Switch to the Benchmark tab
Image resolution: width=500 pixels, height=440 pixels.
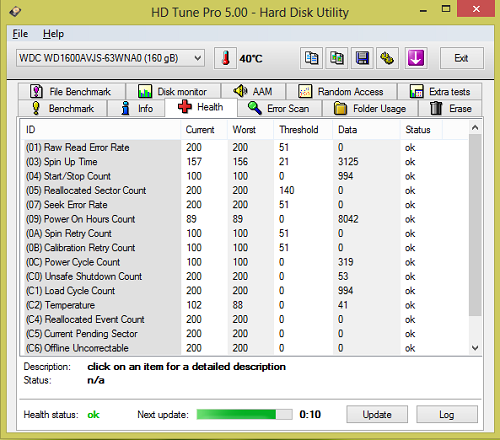point(63,108)
